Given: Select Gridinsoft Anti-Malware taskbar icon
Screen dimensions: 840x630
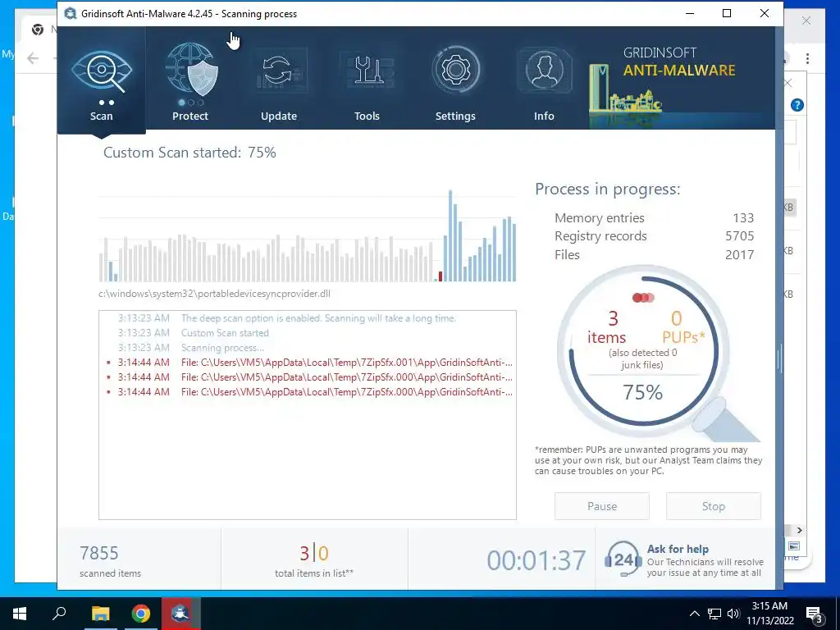Looking at the screenshot, I should click(x=180, y=614).
